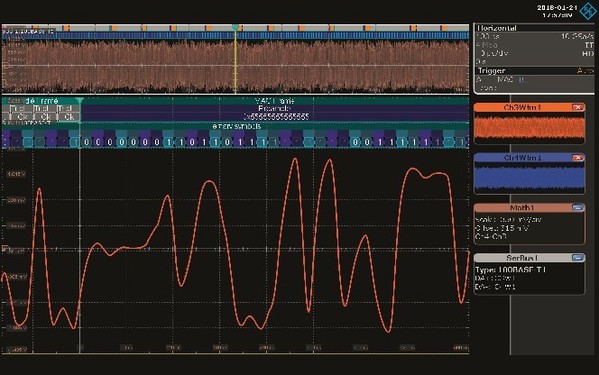Select the ternary symbols decode row label

click(x=236, y=126)
